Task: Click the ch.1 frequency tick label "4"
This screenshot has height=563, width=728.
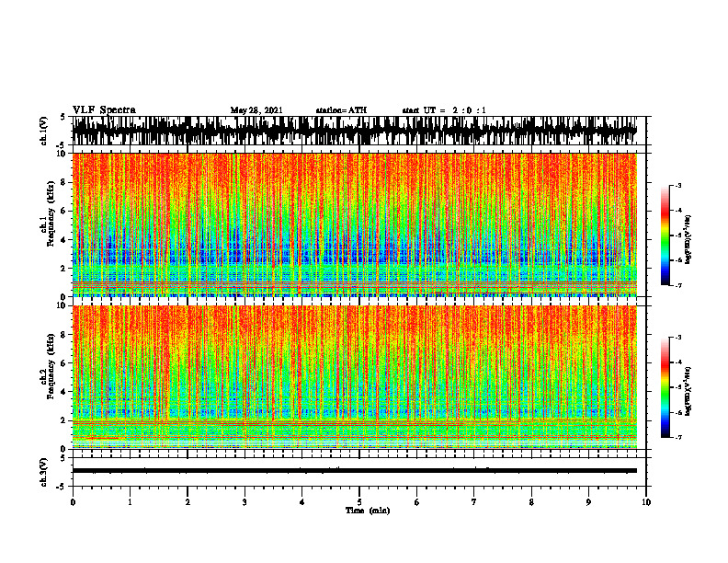Action: tap(63, 240)
